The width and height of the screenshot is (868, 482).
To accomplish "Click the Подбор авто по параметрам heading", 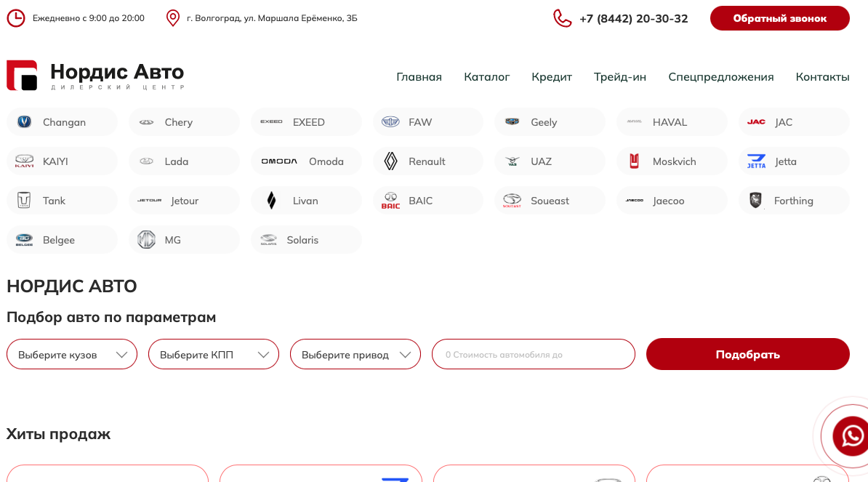I will click(111, 317).
